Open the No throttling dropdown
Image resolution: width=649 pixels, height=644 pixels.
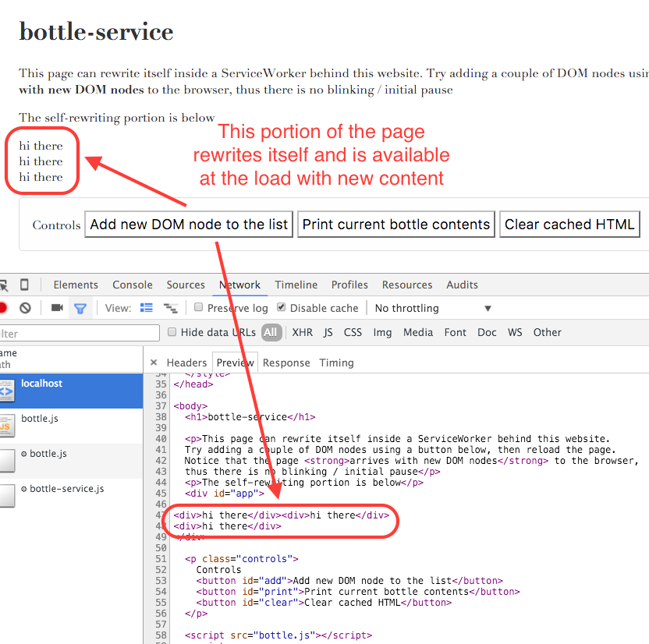(433, 308)
